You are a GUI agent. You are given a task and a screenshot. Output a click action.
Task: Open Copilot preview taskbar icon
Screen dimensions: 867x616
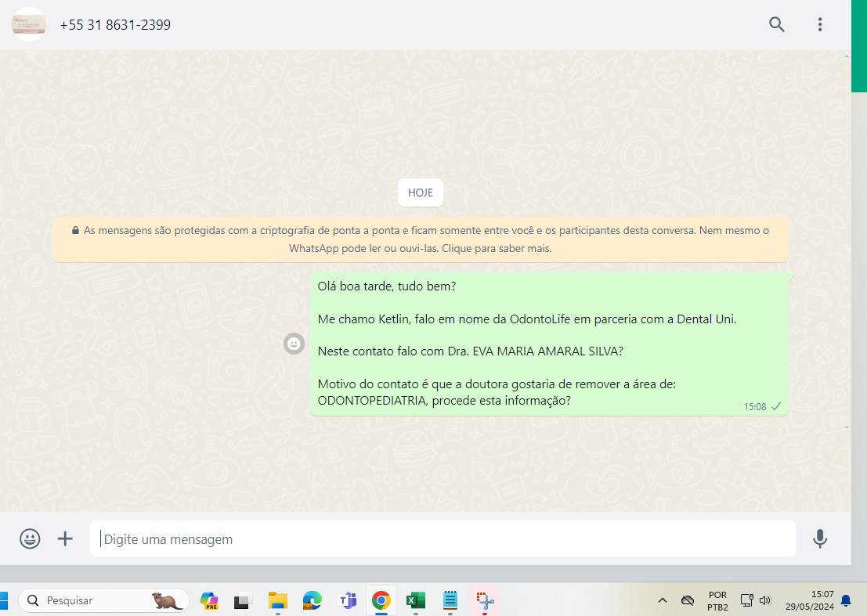[x=209, y=600]
